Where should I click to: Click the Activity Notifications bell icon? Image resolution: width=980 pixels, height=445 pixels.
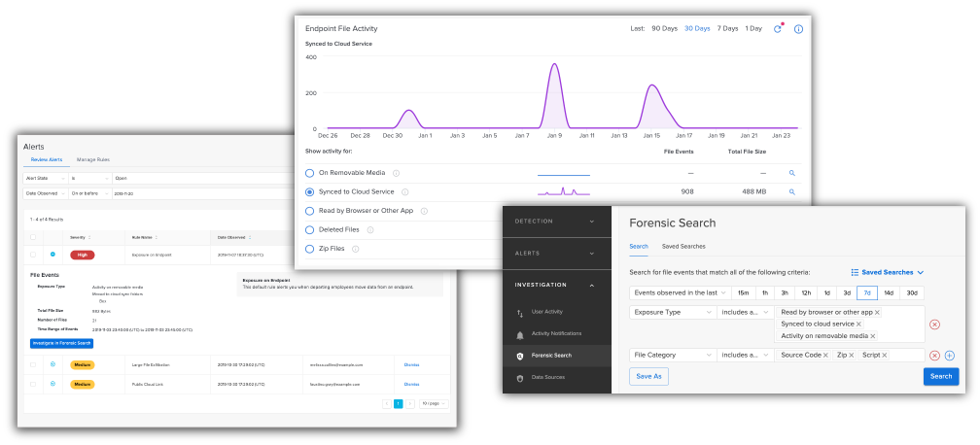(520, 334)
